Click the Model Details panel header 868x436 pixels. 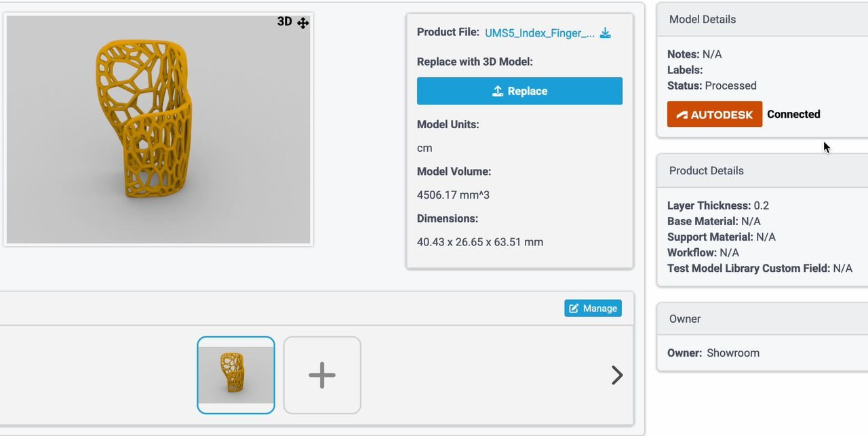(703, 19)
